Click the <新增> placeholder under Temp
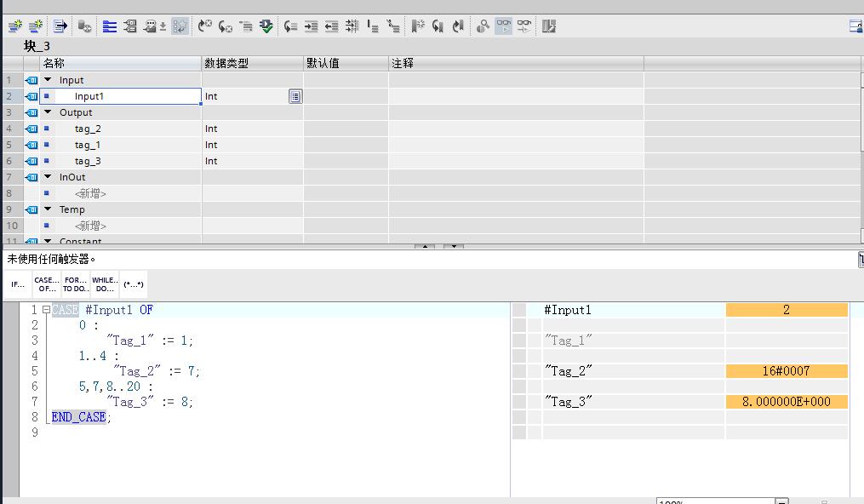864x504 pixels. point(90,226)
